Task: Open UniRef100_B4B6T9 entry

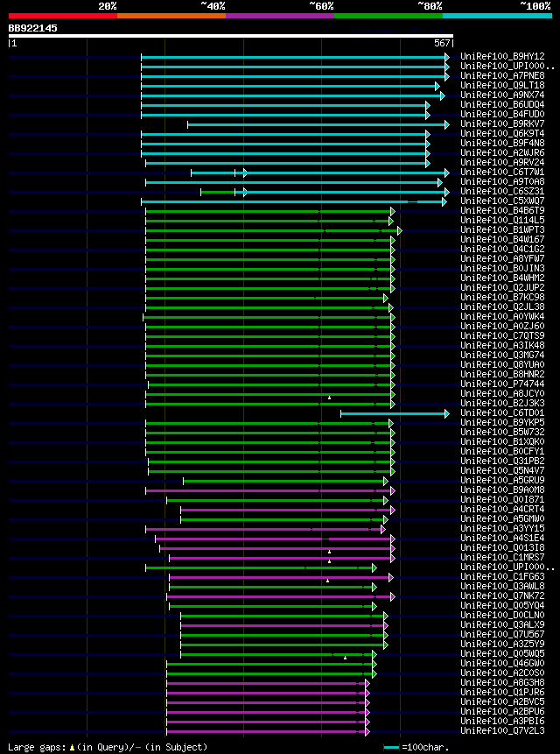Action: [502, 211]
